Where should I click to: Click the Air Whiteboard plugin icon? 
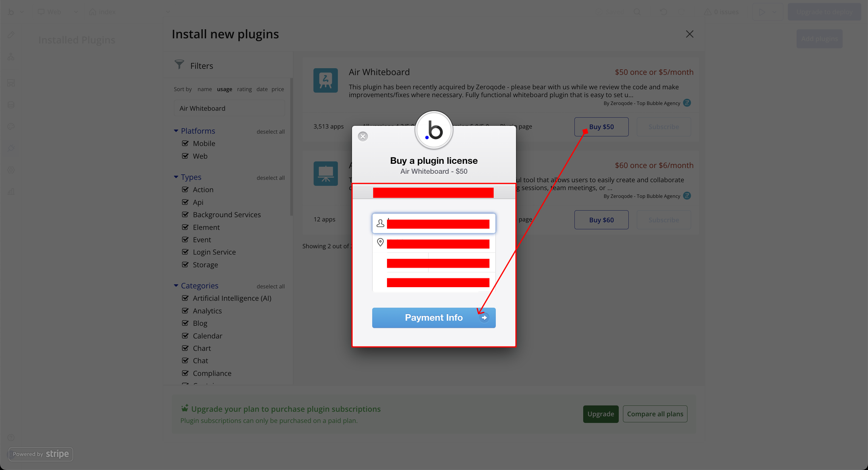(x=325, y=80)
